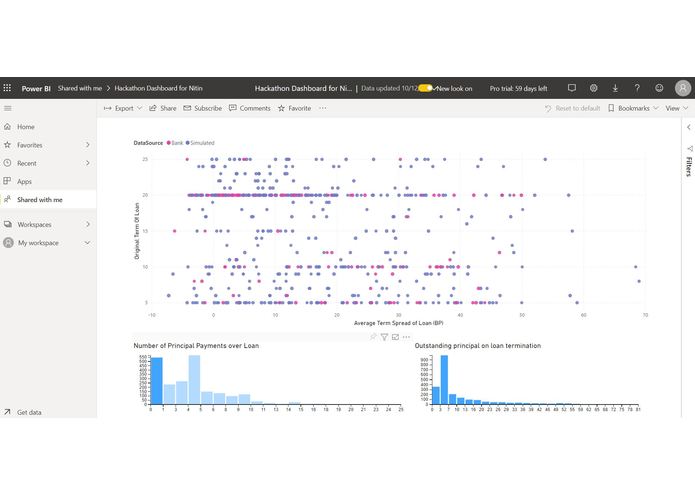Click the Apps sidebar icon
Screen dimensions: 695x494
(x=8, y=181)
